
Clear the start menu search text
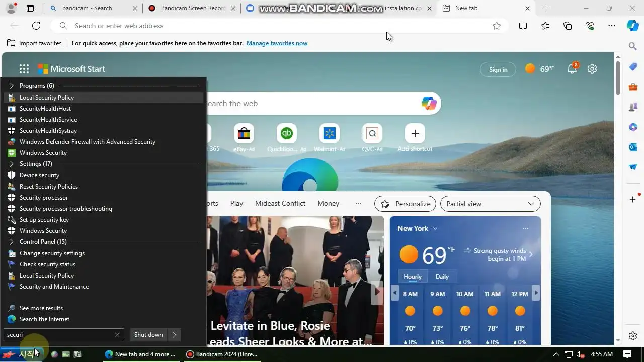pos(117,335)
